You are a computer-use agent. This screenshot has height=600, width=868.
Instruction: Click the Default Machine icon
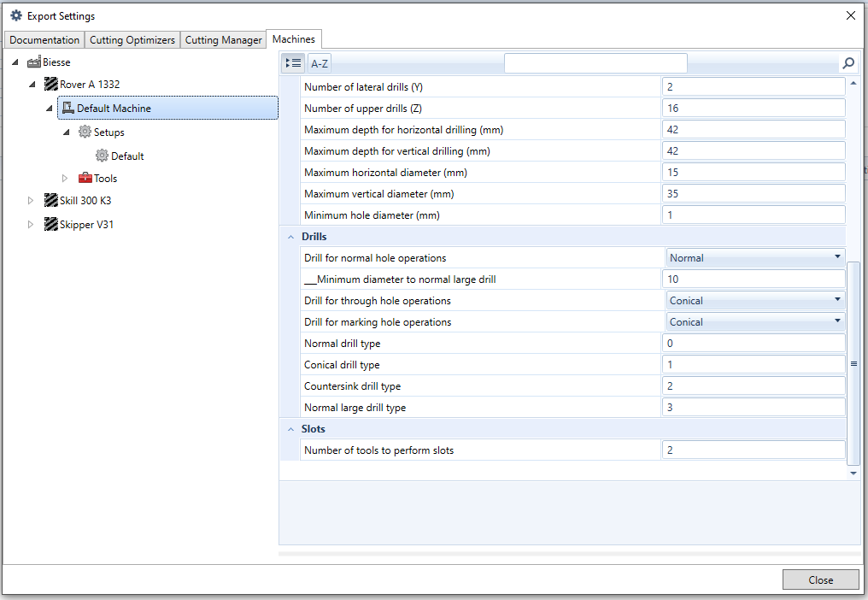click(x=68, y=108)
